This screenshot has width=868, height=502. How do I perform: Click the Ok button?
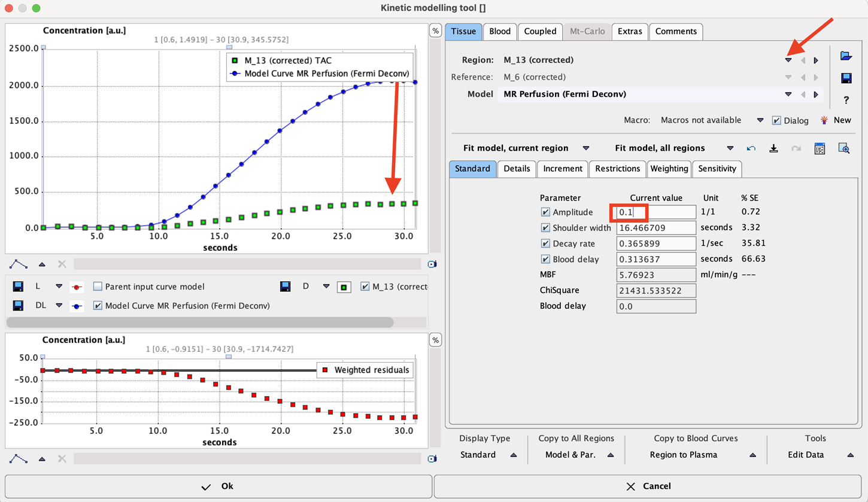pyautogui.click(x=218, y=486)
